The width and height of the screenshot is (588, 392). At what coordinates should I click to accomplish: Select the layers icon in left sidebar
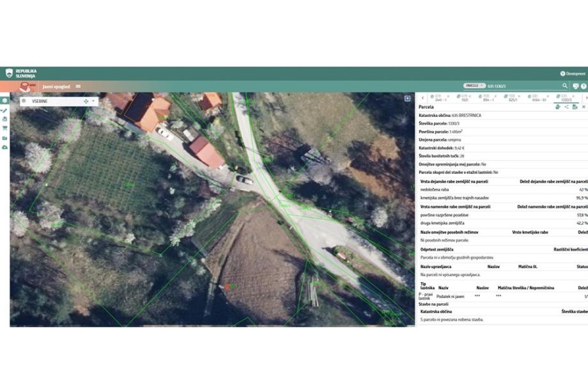[x=4, y=100]
